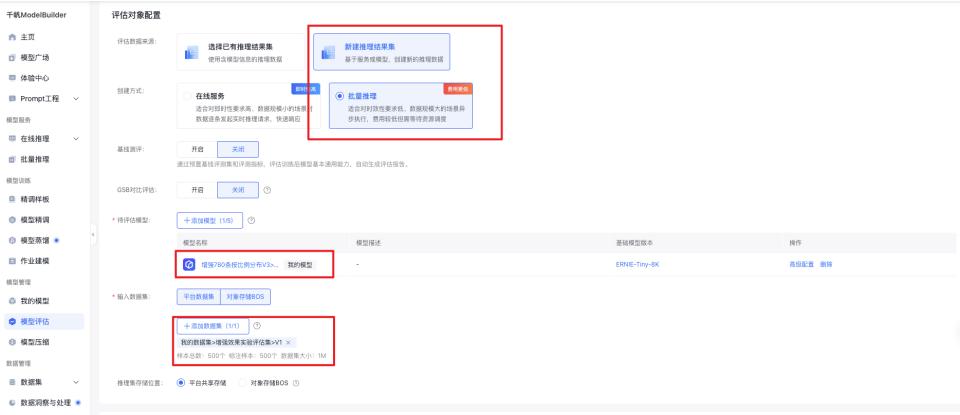Click the 精调样板 sidebar icon
Image resolution: width=960 pixels, height=415 pixels.
coord(12,199)
